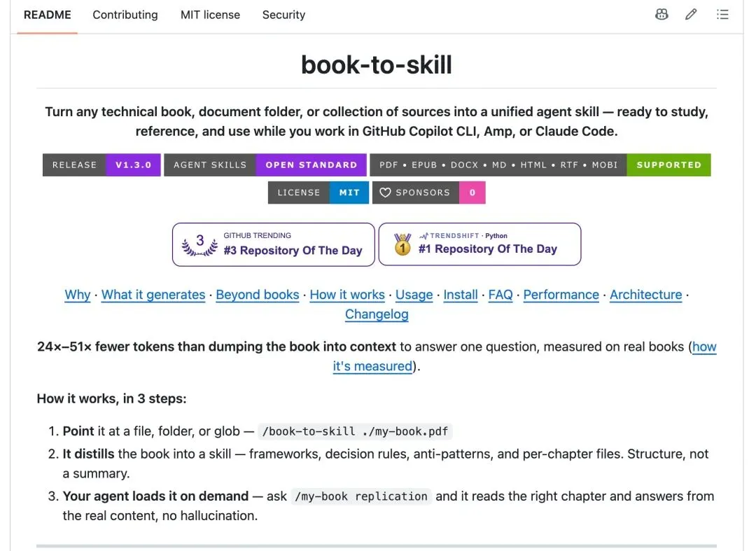Click the PDF EPUB DOCX Supported badge
This screenshot has width=756, height=551.
pos(540,165)
